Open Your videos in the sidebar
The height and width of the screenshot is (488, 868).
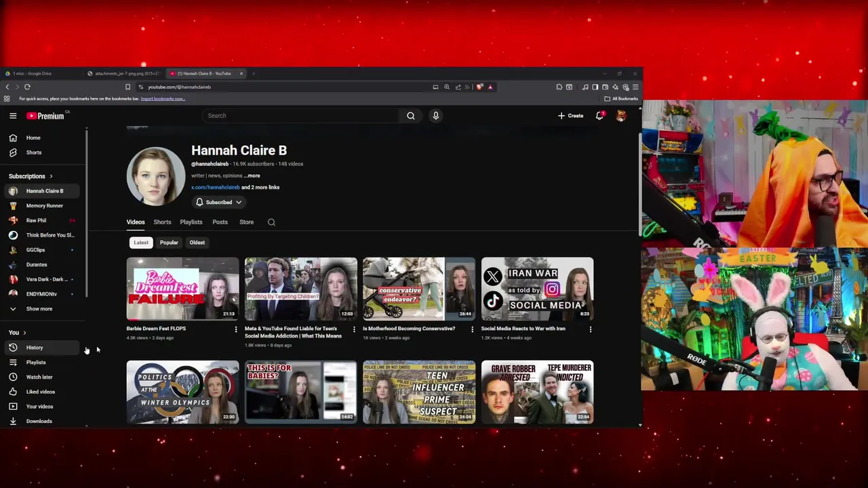tap(43, 407)
